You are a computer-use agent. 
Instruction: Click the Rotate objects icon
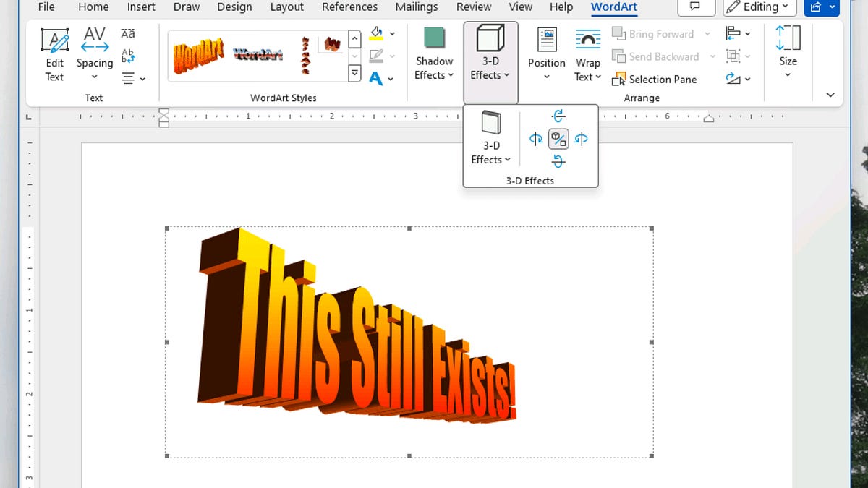click(733, 78)
